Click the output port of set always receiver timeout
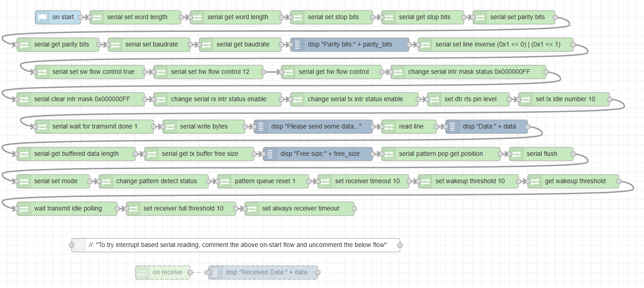The image size is (644, 288). (x=354, y=209)
